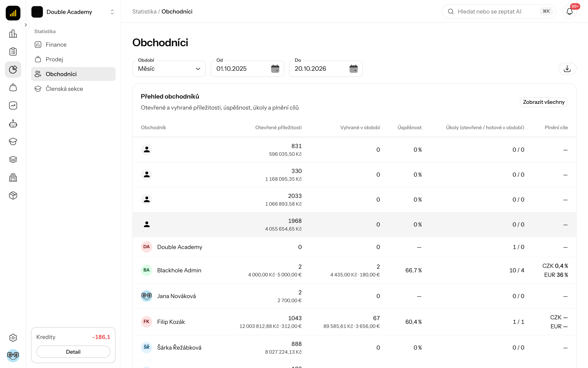Open notifications bell with 99+ badge
The image size is (588, 368).
[570, 11]
